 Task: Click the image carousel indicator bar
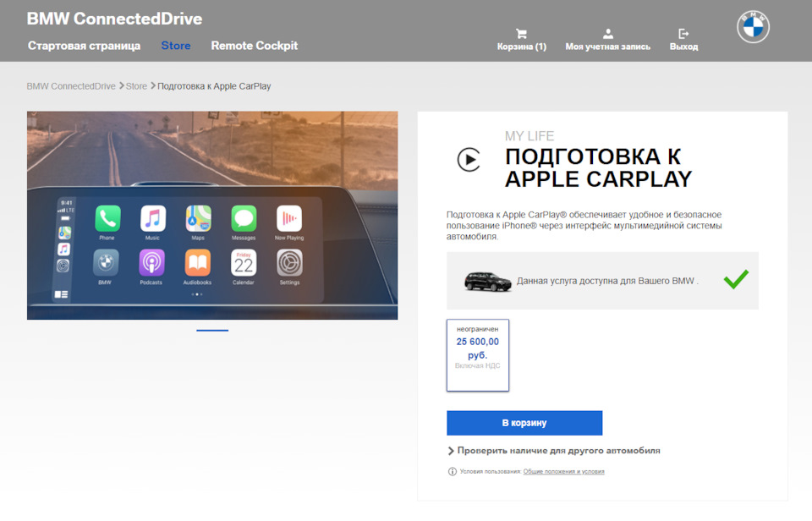[x=212, y=330]
